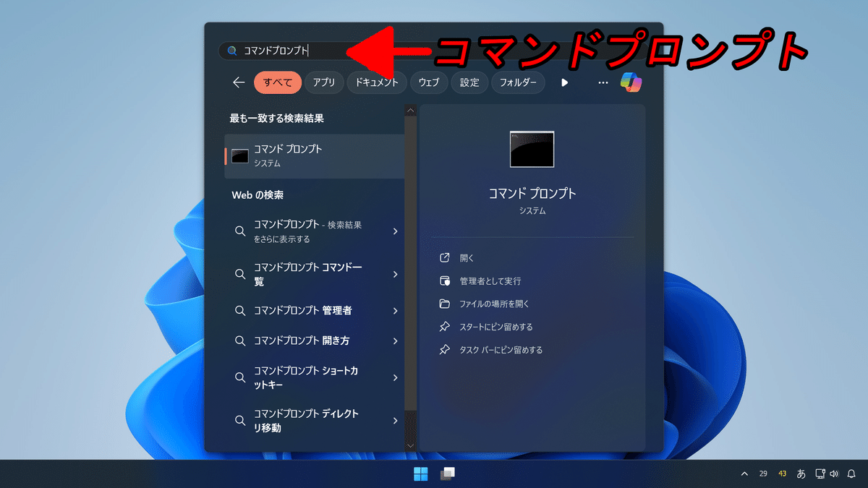Click the black terminal icon in best match

[x=240, y=155]
